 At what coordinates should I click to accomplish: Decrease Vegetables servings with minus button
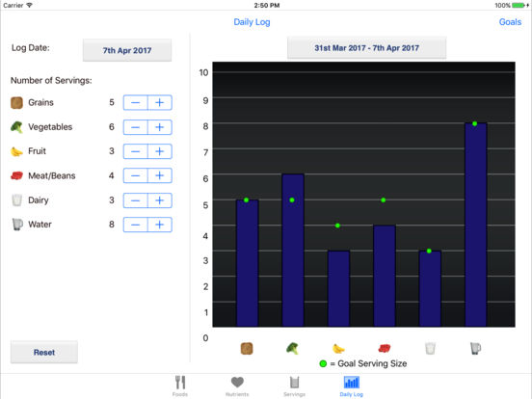tap(135, 127)
